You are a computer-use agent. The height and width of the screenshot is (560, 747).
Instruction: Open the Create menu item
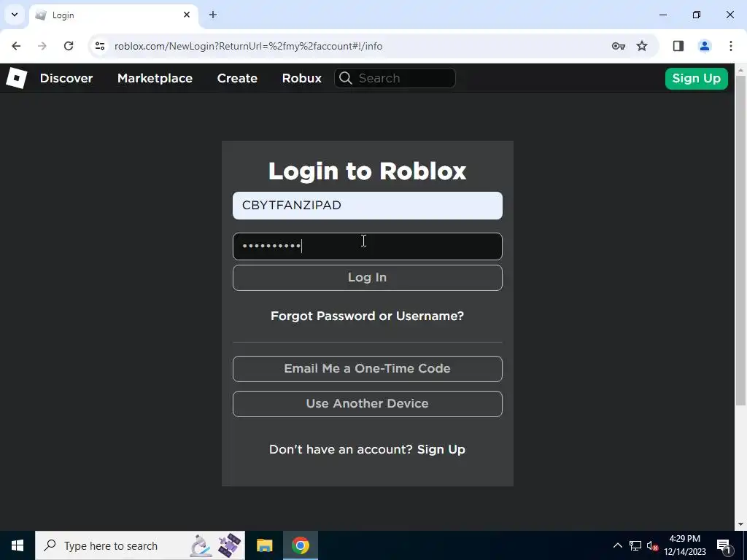click(x=237, y=78)
